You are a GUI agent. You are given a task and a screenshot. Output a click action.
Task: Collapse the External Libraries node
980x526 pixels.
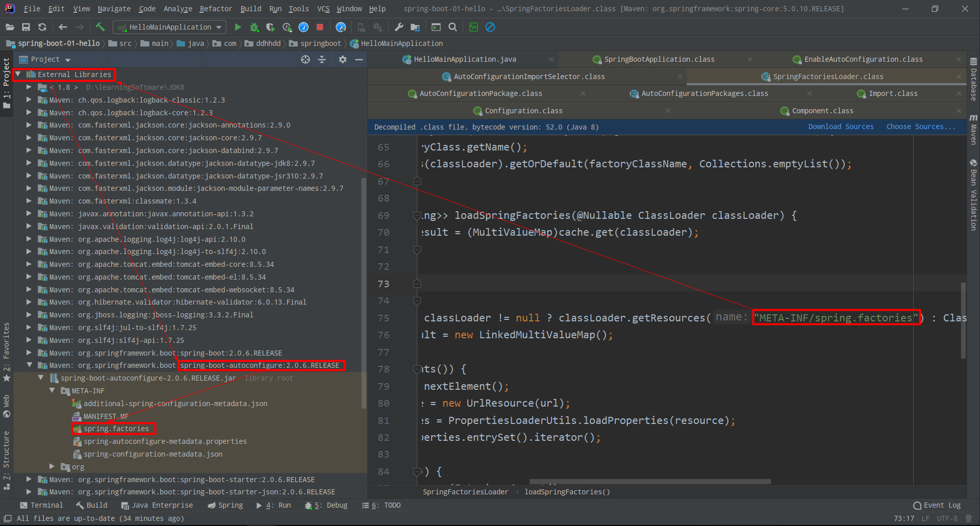click(x=18, y=74)
